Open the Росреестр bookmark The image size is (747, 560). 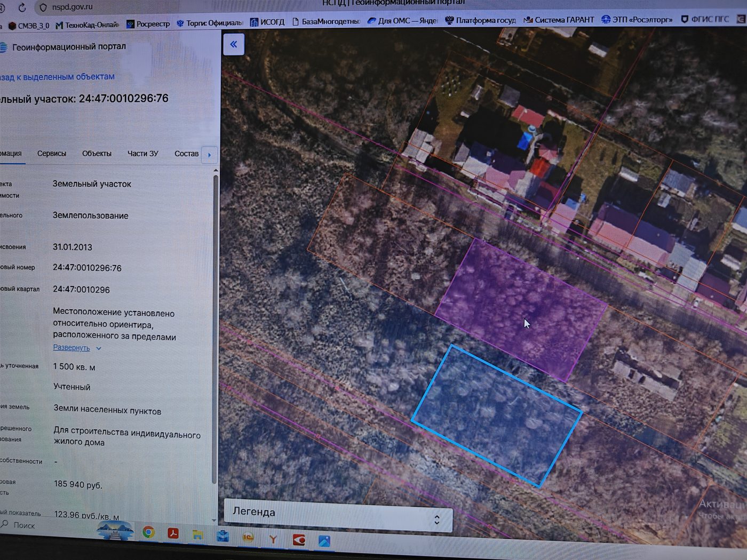148,24
